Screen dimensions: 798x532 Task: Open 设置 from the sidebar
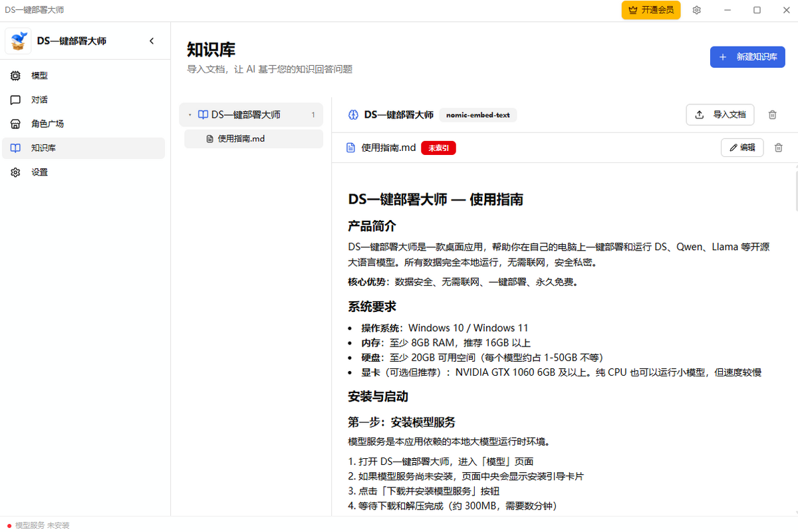click(x=83, y=172)
